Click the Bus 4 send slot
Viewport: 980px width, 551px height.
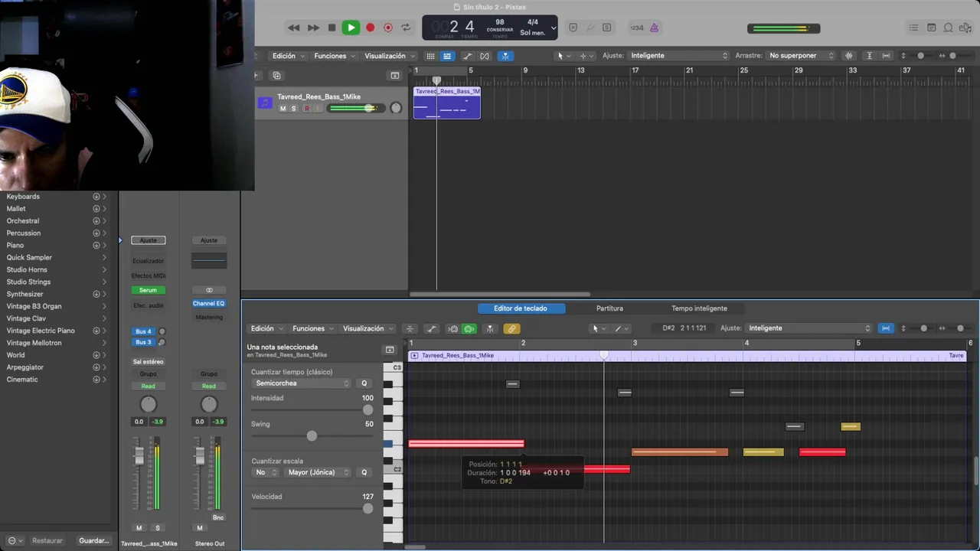144,331
